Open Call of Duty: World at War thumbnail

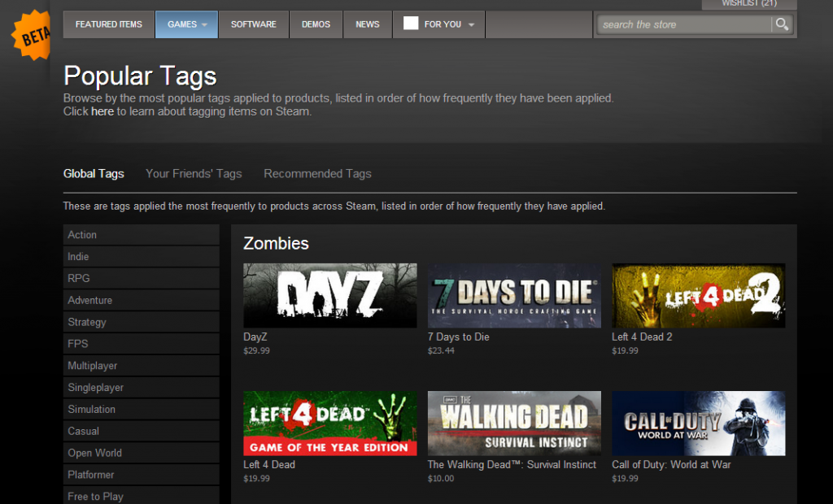click(698, 423)
